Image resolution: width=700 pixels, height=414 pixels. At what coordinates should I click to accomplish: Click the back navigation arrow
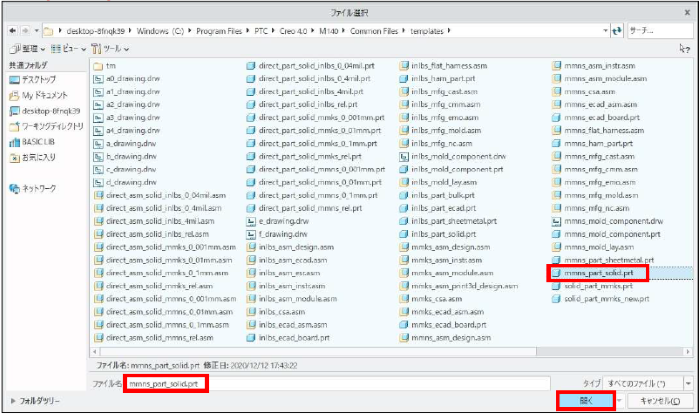(x=10, y=30)
